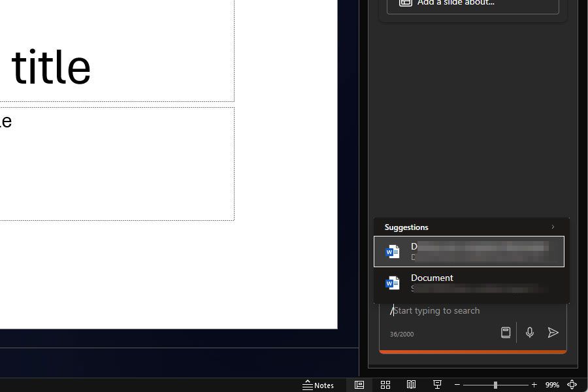Fit slide to current window
Image resolution: width=588 pixels, height=392 pixels.
point(572,385)
